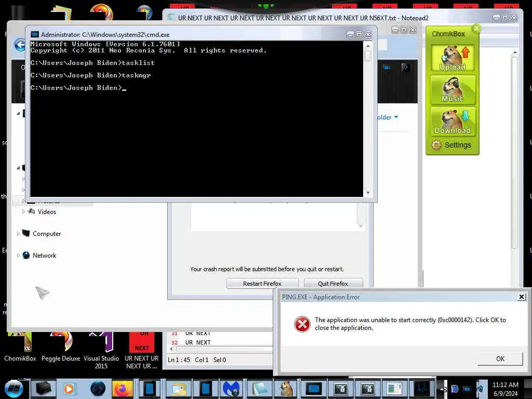The image size is (532, 399).
Task: Close the ChomikBox widget with the green X
Action: (476, 29)
